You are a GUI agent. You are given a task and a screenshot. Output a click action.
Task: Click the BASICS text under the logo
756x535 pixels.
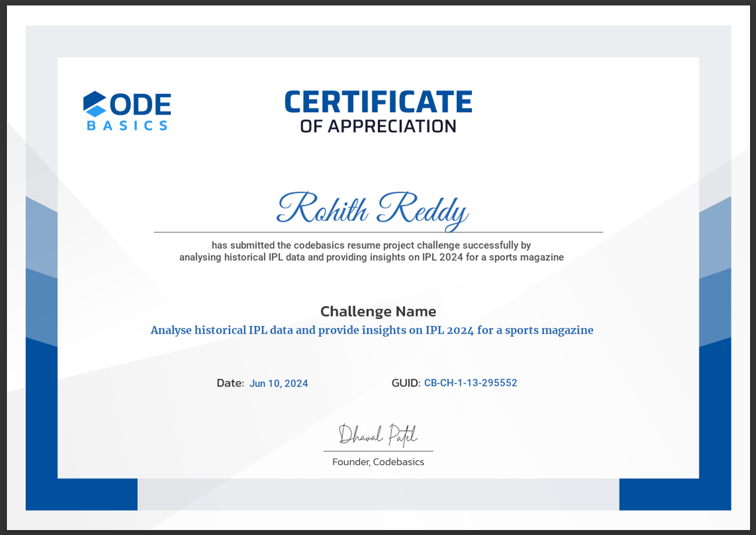tap(127, 126)
